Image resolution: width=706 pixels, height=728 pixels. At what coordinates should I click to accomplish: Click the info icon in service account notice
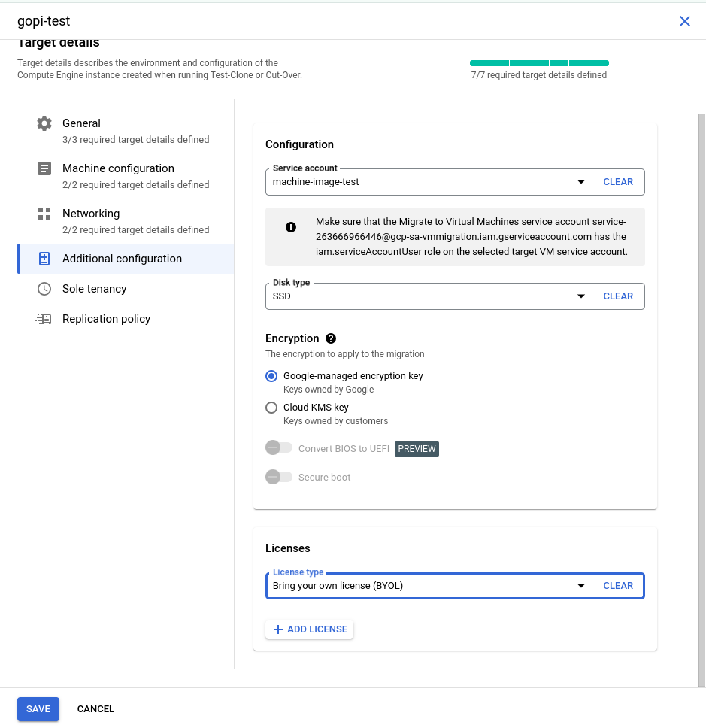291,227
